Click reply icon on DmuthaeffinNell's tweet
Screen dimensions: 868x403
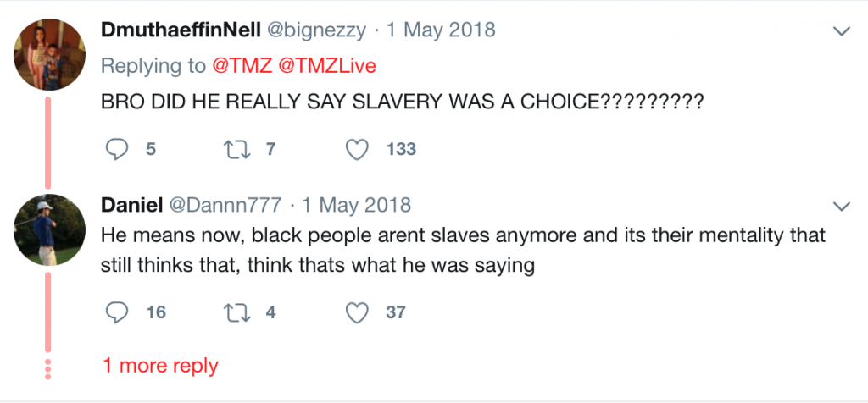[x=117, y=149]
